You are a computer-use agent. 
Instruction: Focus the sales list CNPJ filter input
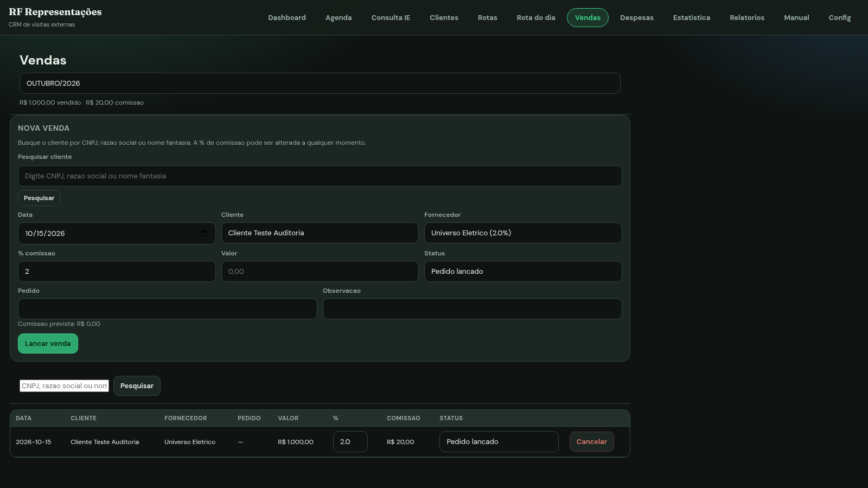[65, 386]
